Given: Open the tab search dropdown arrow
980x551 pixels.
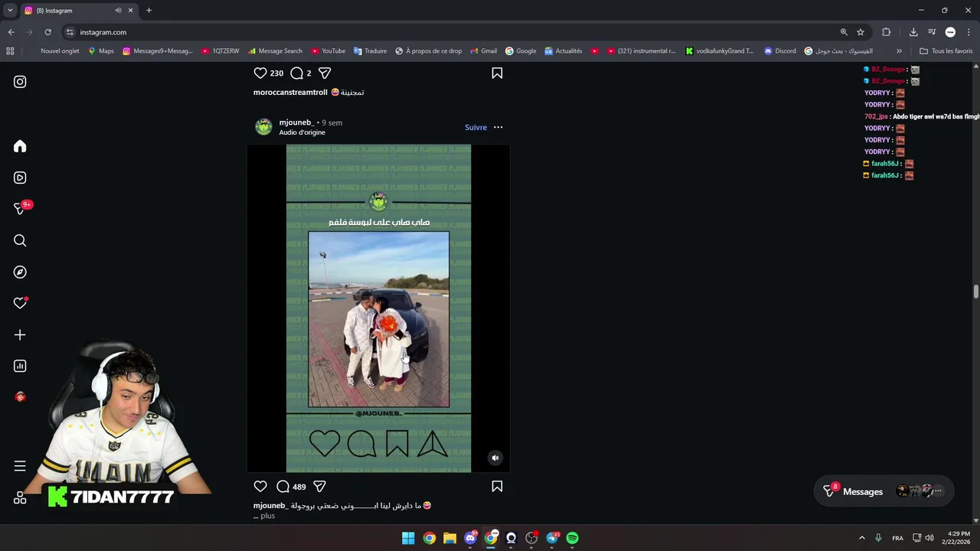Looking at the screenshot, I should tap(9, 11).
